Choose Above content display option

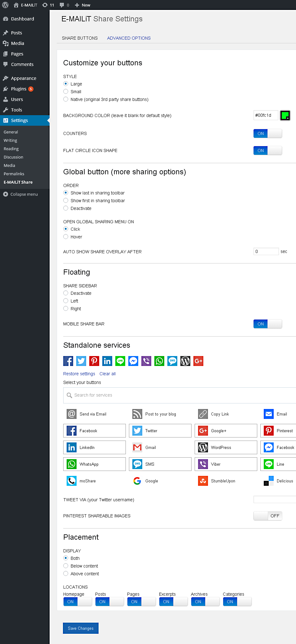[66, 573]
